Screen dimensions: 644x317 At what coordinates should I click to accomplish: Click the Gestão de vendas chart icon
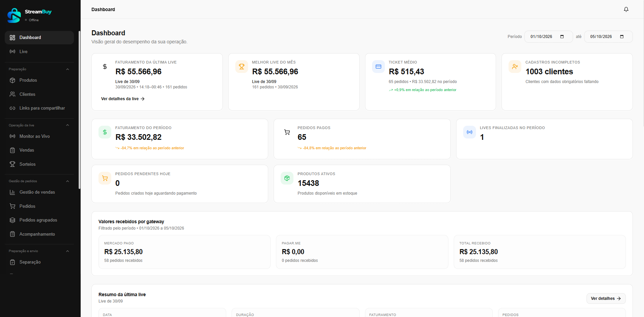click(12, 192)
